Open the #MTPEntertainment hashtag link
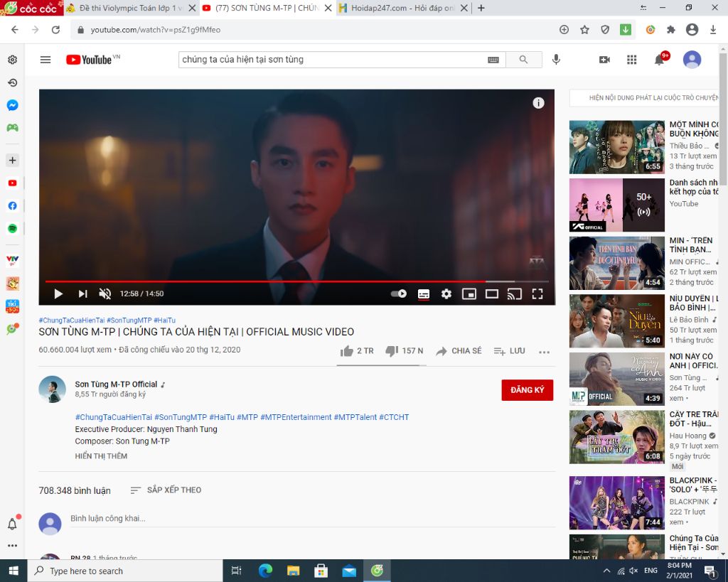The image size is (728, 582). (x=296, y=417)
